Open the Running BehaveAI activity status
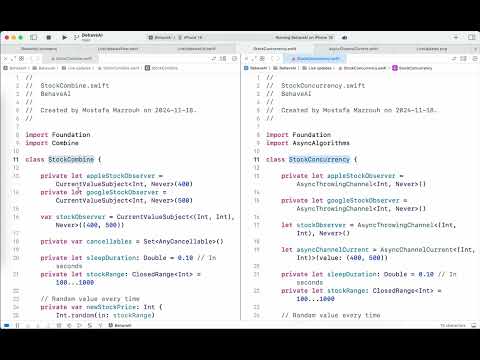Viewport: 480px width, 360px height. (x=304, y=37)
